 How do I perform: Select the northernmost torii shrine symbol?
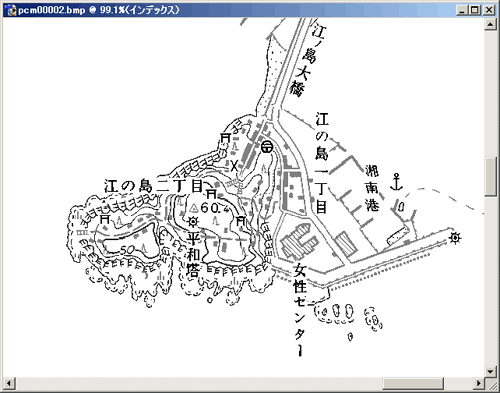click(x=226, y=137)
